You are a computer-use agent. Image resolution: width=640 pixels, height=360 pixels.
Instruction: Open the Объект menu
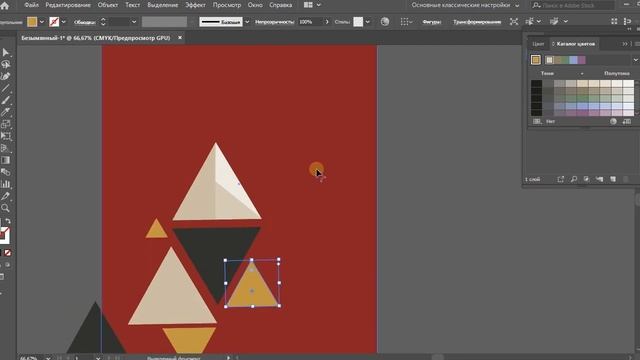point(108,5)
